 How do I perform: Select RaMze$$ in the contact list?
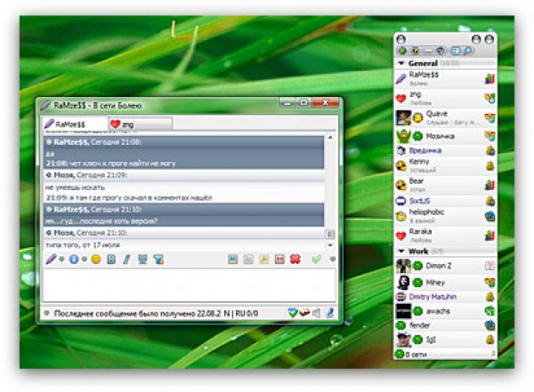(x=445, y=79)
